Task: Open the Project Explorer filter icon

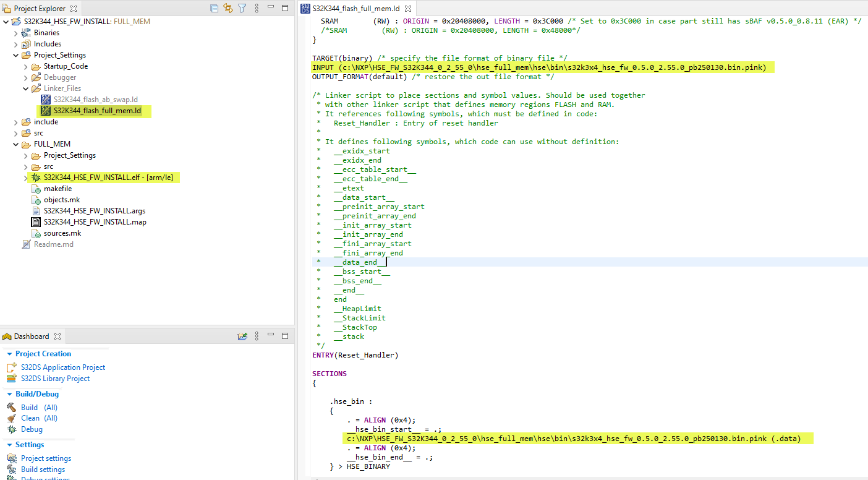Action: pyautogui.click(x=242, y=8)
